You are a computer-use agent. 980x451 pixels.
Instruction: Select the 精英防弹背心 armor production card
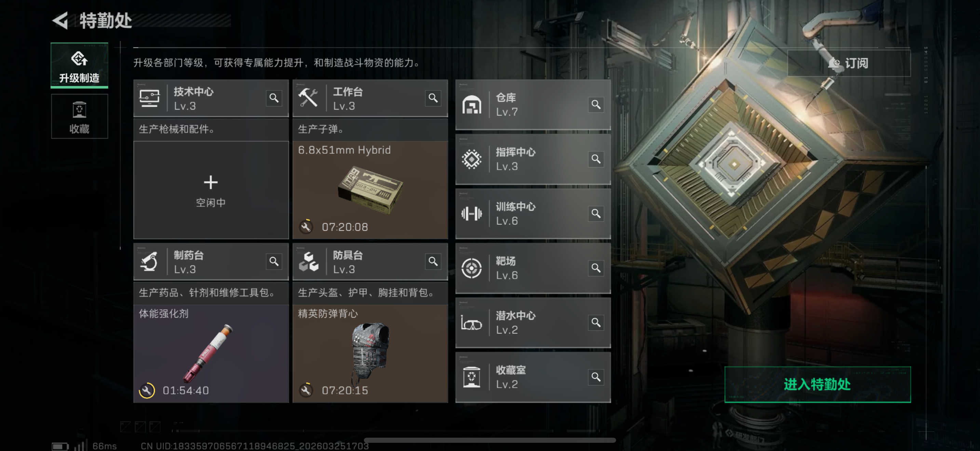click(370, 353)
